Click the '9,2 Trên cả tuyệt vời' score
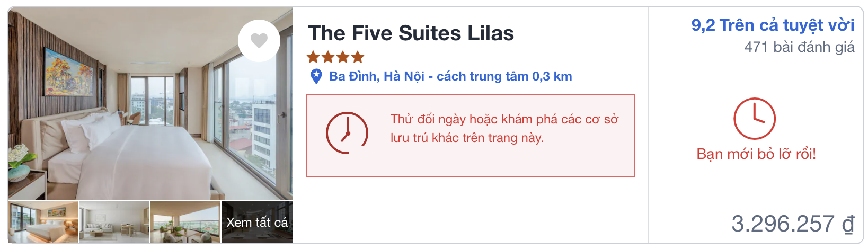The width and height of the screenshot is (868, 249). (x=772, y=25)
